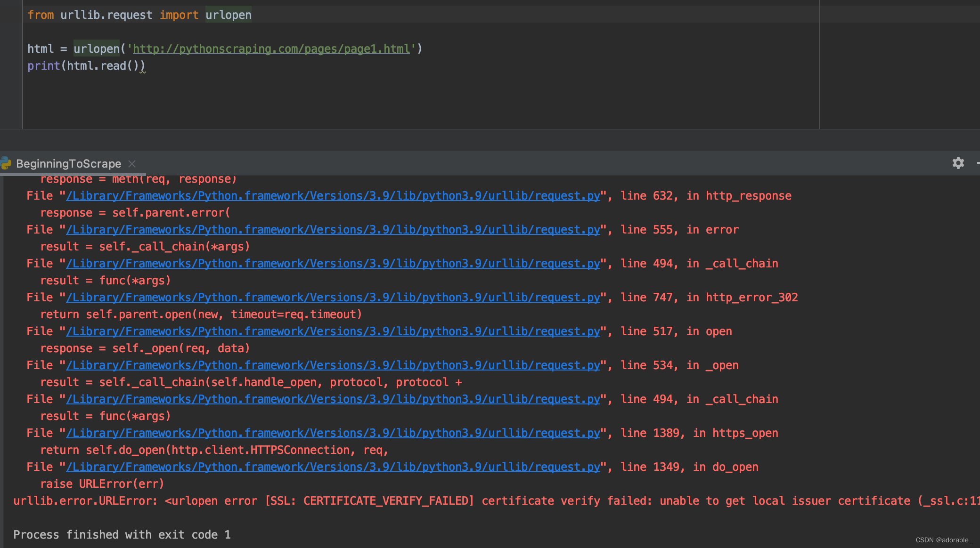Click the 'Process finished with exit code 1' text

point(122,534)
